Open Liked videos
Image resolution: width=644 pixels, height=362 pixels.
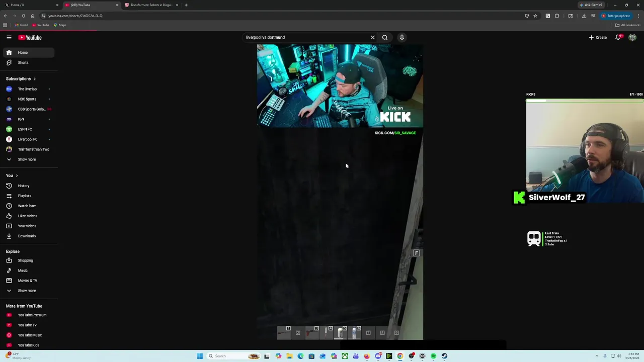(x=29, y=216)
